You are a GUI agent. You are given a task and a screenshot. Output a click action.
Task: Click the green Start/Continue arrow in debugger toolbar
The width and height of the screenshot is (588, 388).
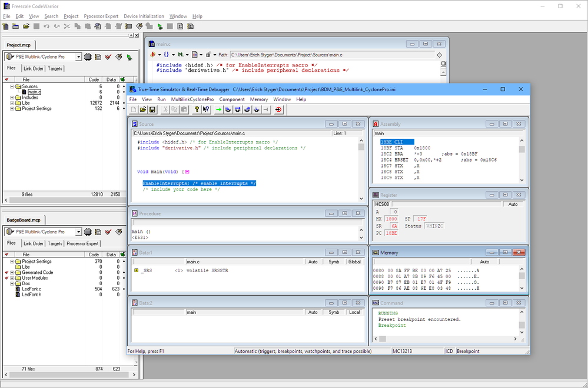click(219, 110)
